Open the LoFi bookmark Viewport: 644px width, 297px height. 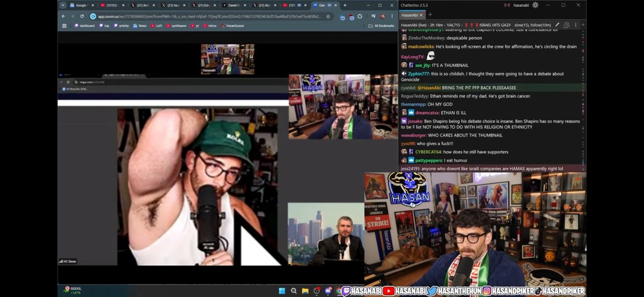157,25
